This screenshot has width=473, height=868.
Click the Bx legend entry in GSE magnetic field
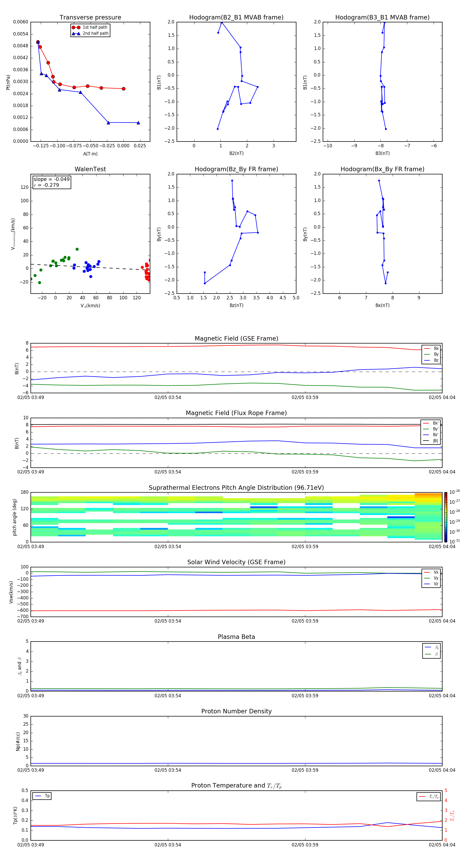(x=431, y=349)
